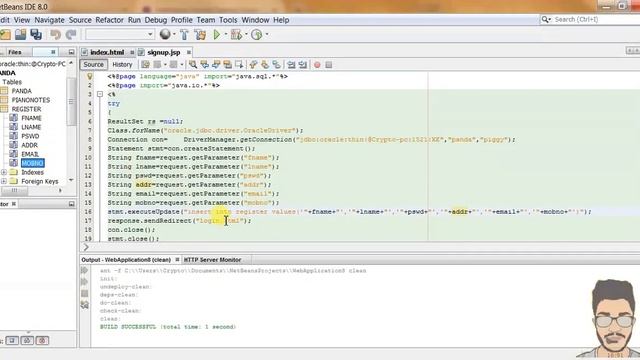Open dropdown arrow beside Debug Project icon

(246, 35)
